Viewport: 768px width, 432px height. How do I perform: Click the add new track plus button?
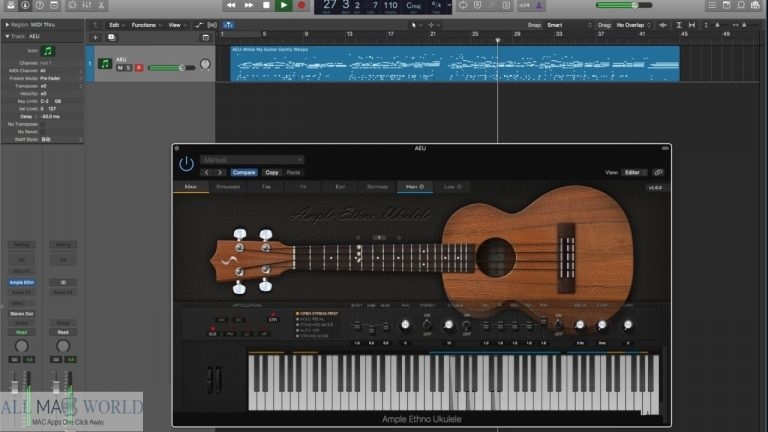click(96, 37)
